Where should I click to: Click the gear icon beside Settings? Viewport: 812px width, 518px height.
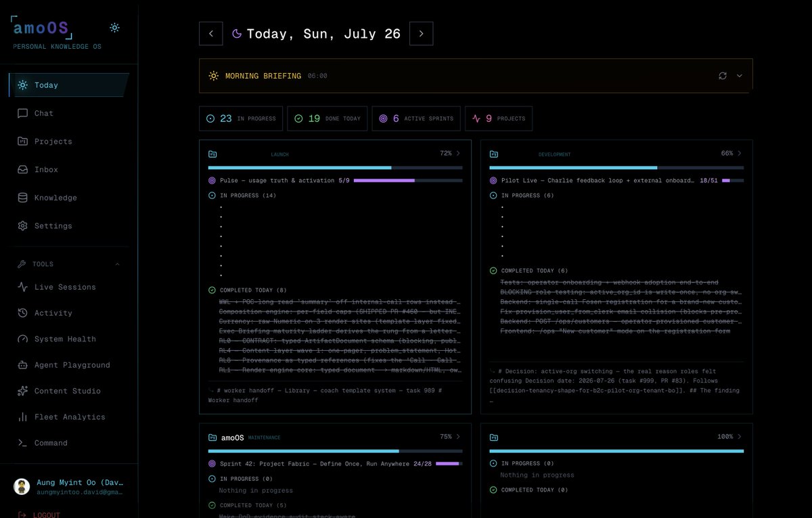[22, 226]
